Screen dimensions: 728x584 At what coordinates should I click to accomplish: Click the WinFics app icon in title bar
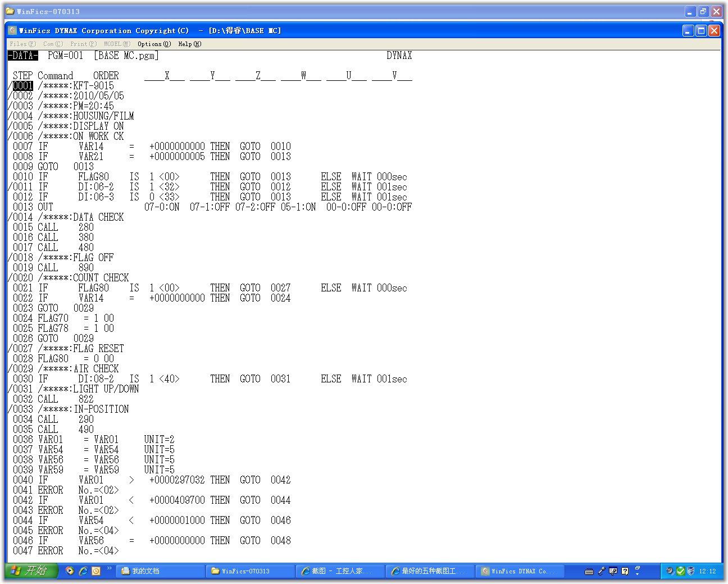(12, 30)
